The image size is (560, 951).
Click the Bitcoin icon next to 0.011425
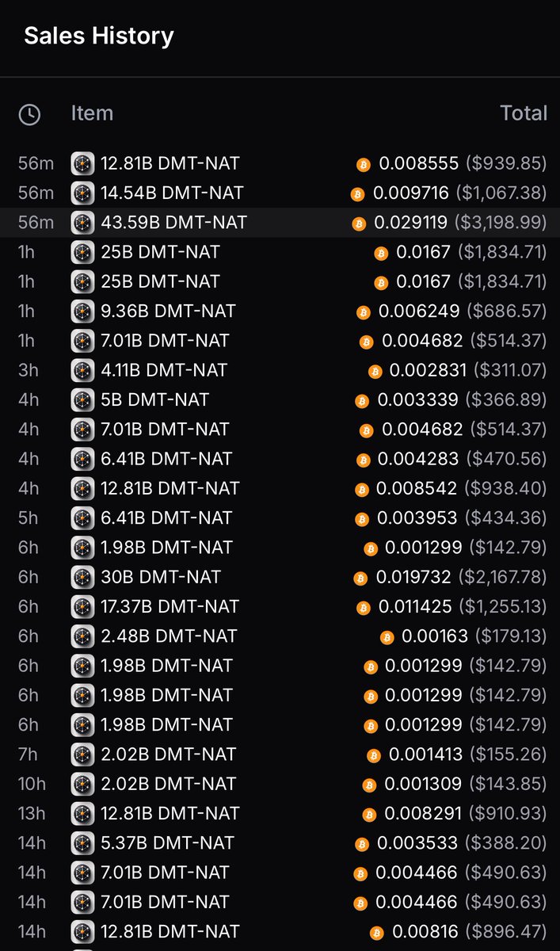pyautogui.click(x=364, y=608)
